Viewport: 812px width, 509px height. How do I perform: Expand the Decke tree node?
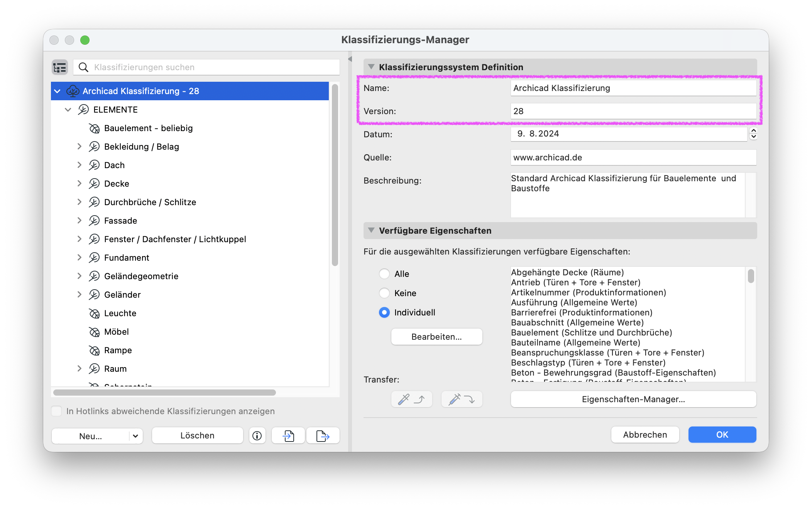pyautogui.click(x=79, y=184)
